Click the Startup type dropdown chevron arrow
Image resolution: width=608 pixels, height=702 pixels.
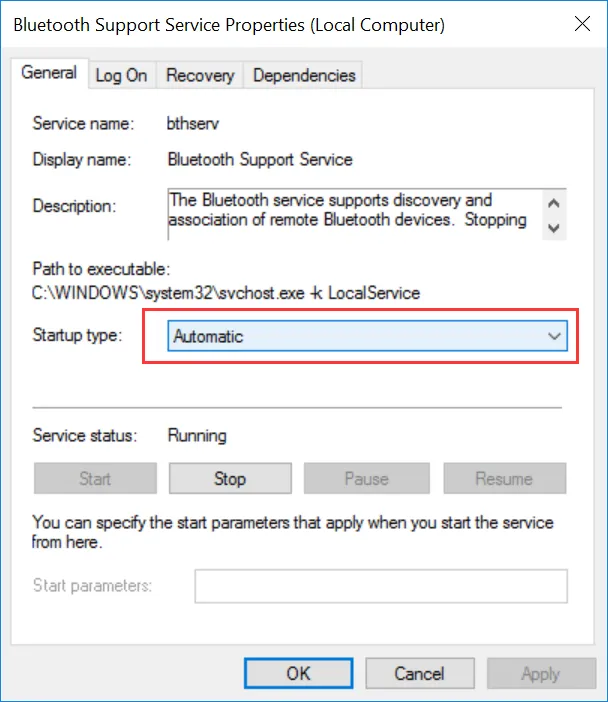click(555, 337)
